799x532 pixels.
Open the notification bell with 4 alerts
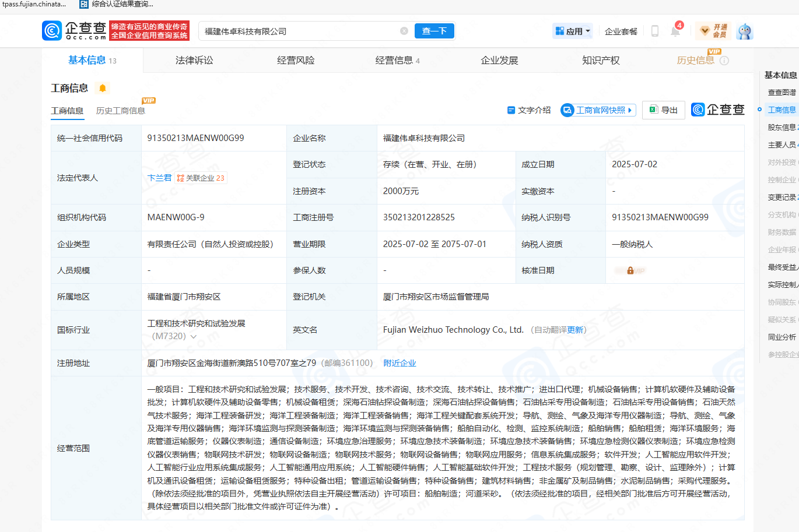[675, 31]
